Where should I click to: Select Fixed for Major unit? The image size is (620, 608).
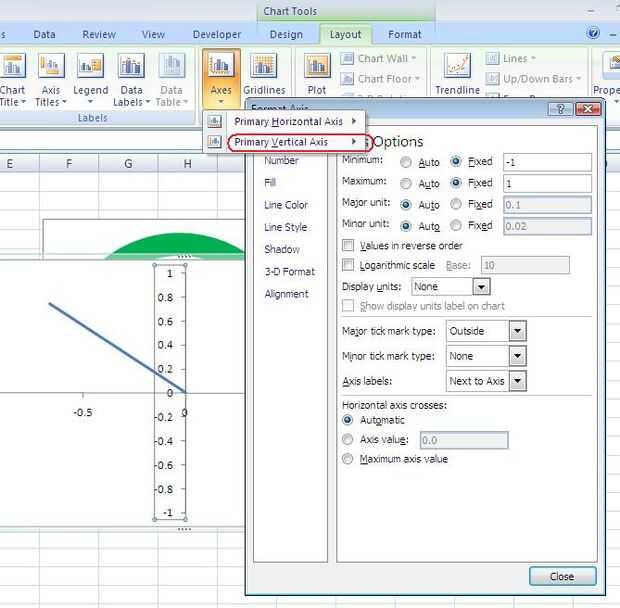pyautogui.click(x=456, y=204)
